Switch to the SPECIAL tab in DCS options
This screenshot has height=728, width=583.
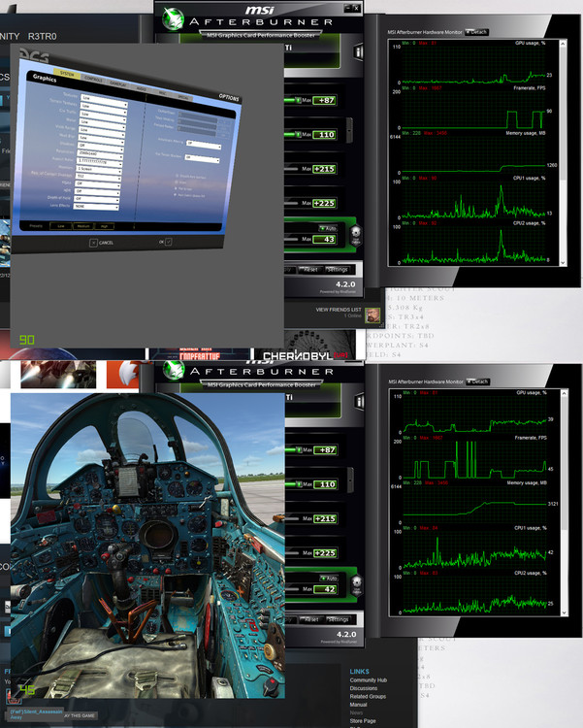pyautogui.click(x=183, y=97)
